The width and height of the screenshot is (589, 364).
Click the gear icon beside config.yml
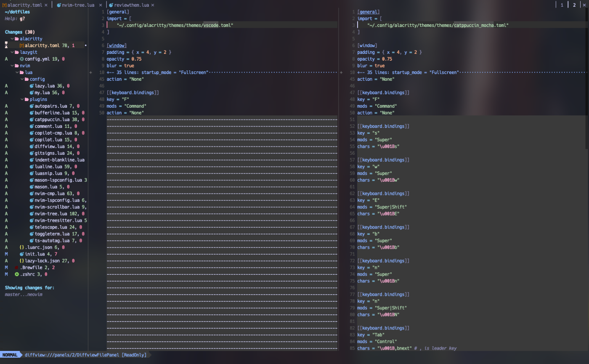pos(22,59)
